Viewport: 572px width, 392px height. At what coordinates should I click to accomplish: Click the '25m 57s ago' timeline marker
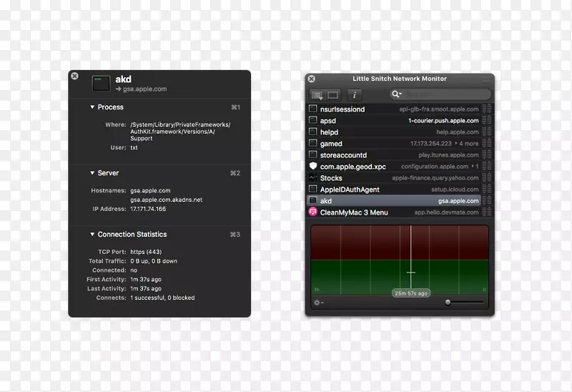click(410, 293)
